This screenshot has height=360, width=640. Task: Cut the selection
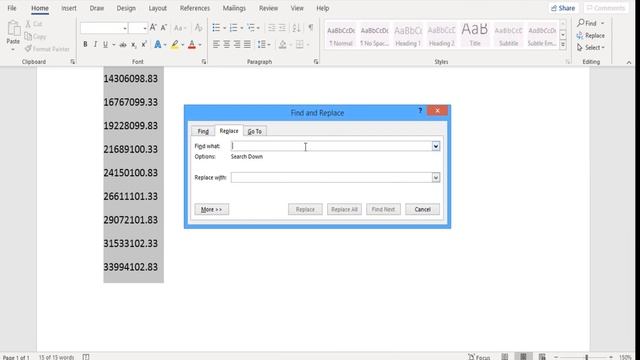(x=33, y=24)
